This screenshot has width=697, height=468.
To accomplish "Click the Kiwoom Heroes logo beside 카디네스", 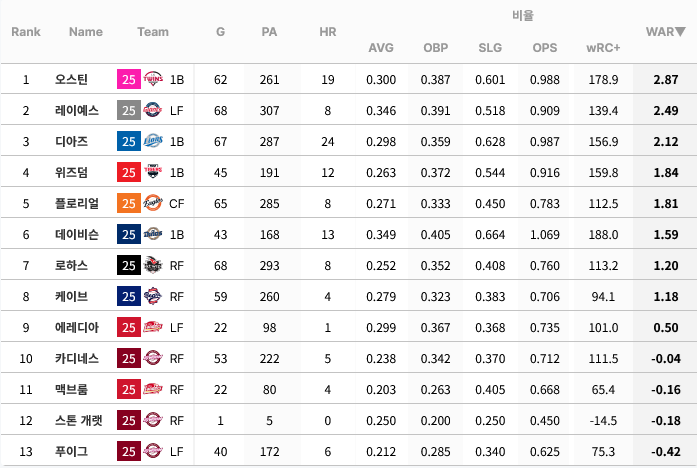I will point(153,358).
